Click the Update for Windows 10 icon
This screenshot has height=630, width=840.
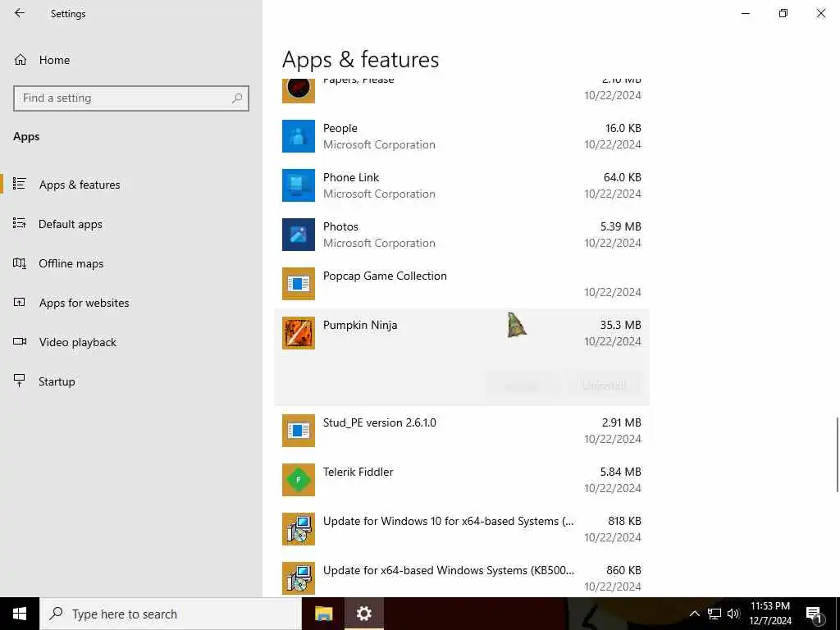click(299, 529)
